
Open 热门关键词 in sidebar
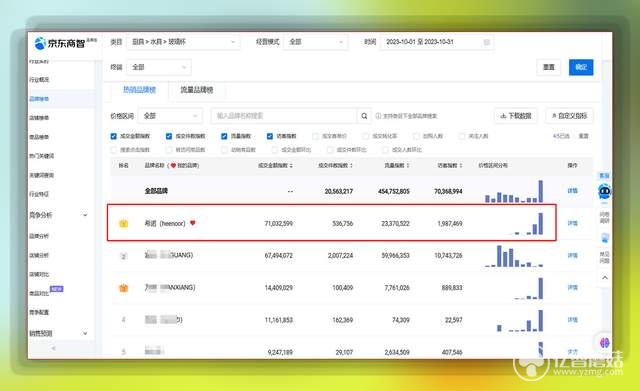click(x=42, y=156)
